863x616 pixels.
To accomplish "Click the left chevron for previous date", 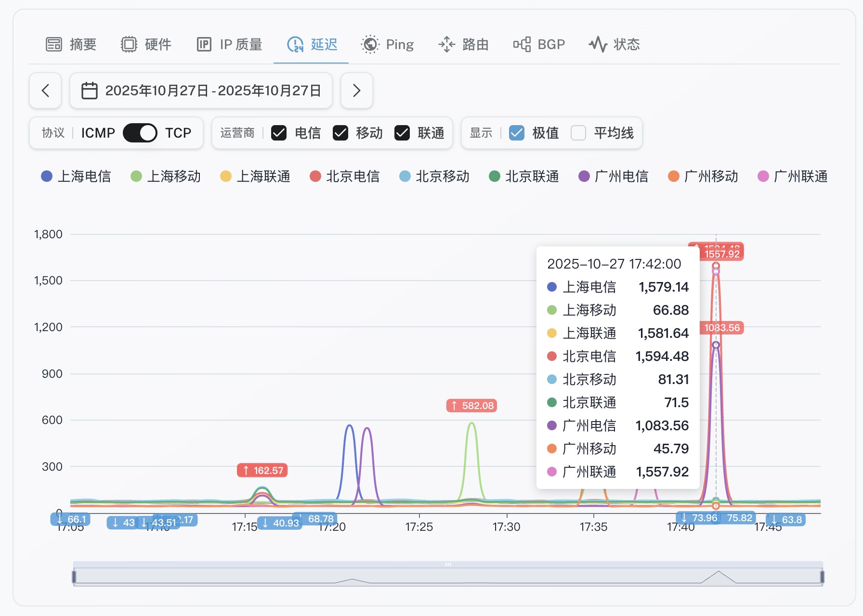I will click(45, 90).
